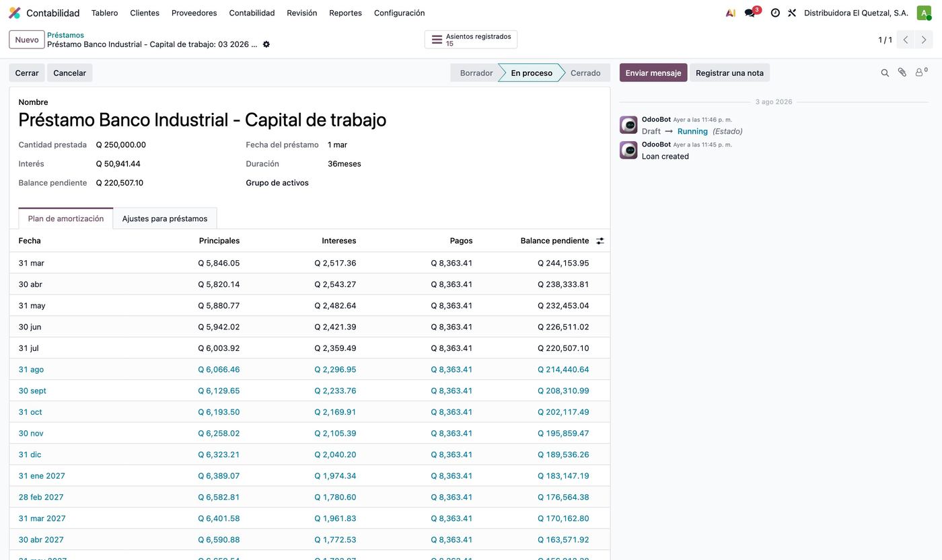Go to Préstamos breadcrumb
The width and height of the screenshot is (942, 560).
pyautogui.click(x=65, y=35)
